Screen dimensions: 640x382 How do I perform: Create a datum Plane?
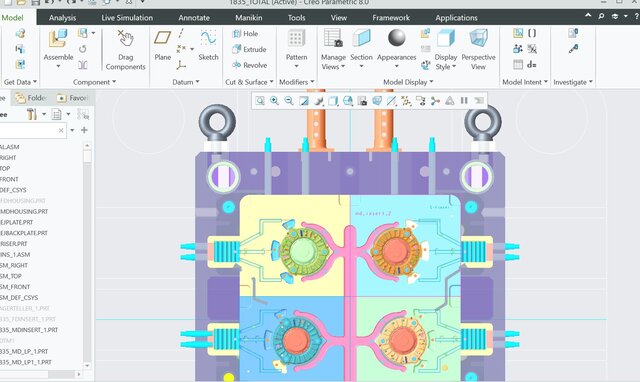coord(162,45)
